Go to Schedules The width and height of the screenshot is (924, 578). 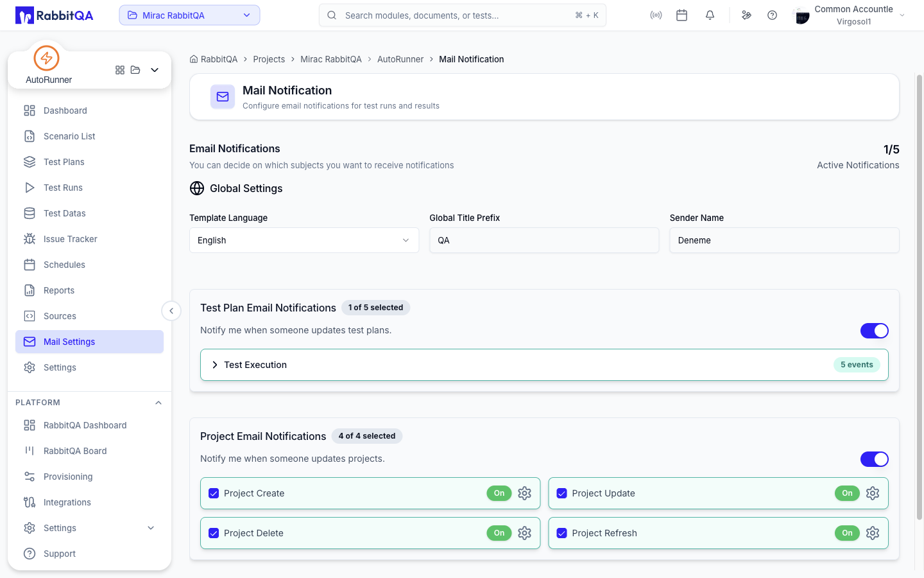click(89, 265)
